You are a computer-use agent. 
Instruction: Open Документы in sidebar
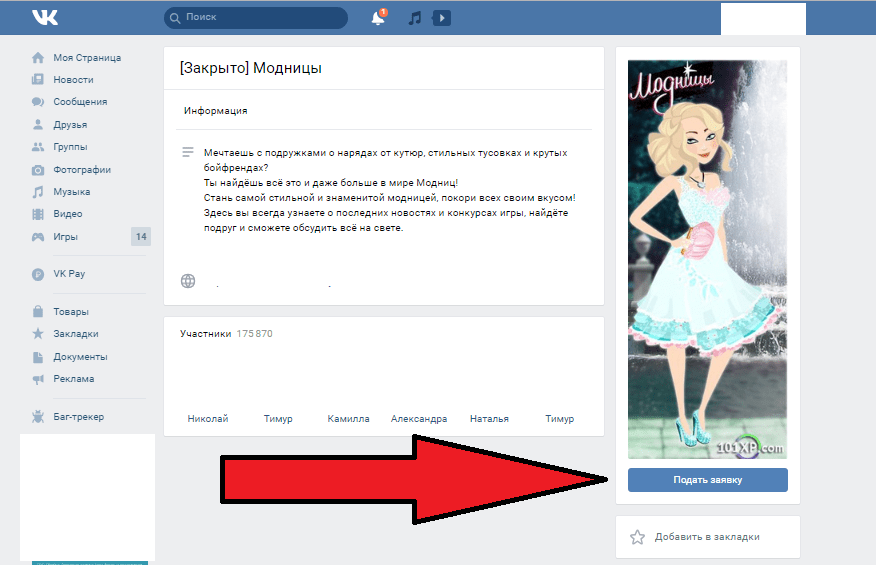[x=80, y=357]
